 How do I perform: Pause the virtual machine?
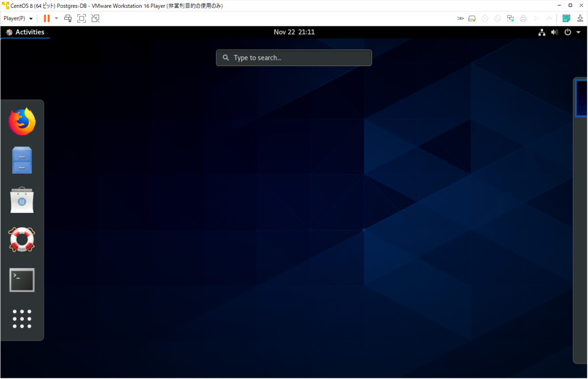[47, 19]
